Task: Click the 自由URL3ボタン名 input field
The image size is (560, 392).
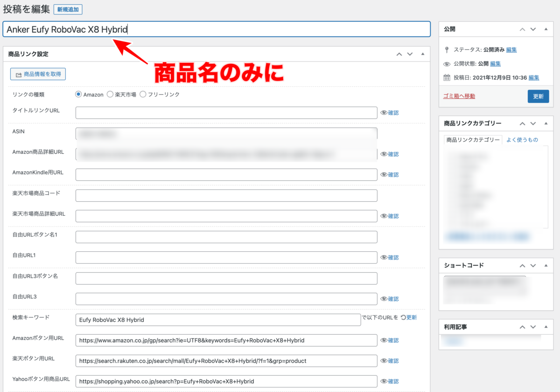Action: click(226, 278)
